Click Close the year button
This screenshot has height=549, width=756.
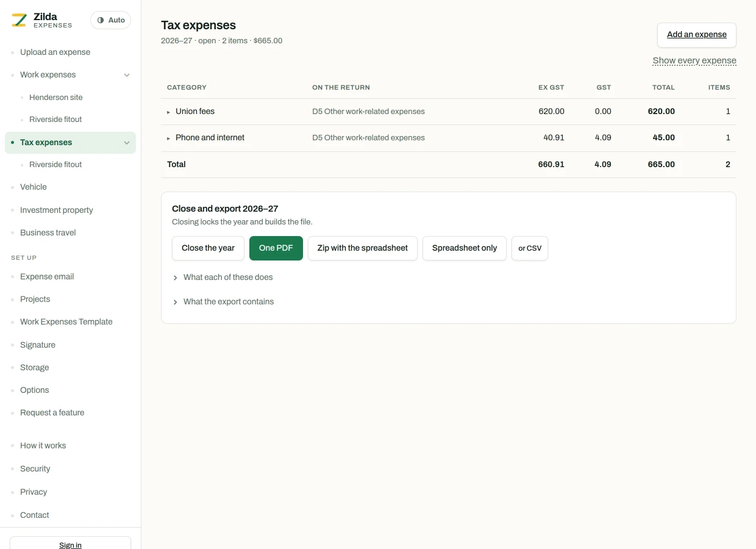(208, 248)
